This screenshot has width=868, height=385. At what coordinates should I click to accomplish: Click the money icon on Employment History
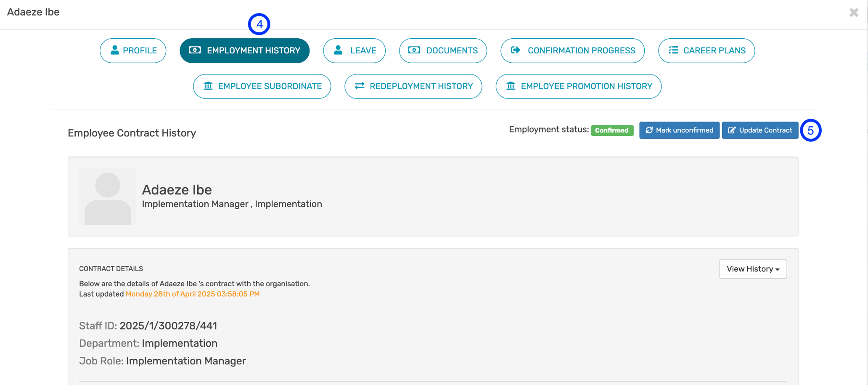(x=195, y=50)
